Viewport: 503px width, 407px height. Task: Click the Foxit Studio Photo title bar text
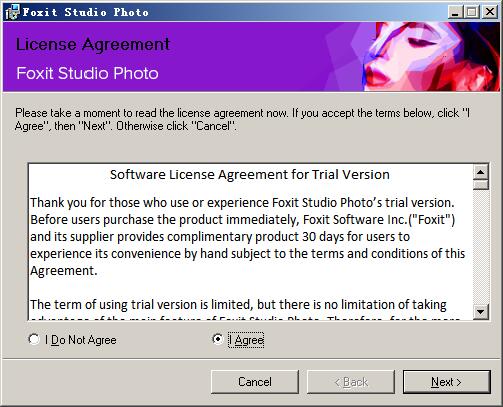tap(86, 12)
